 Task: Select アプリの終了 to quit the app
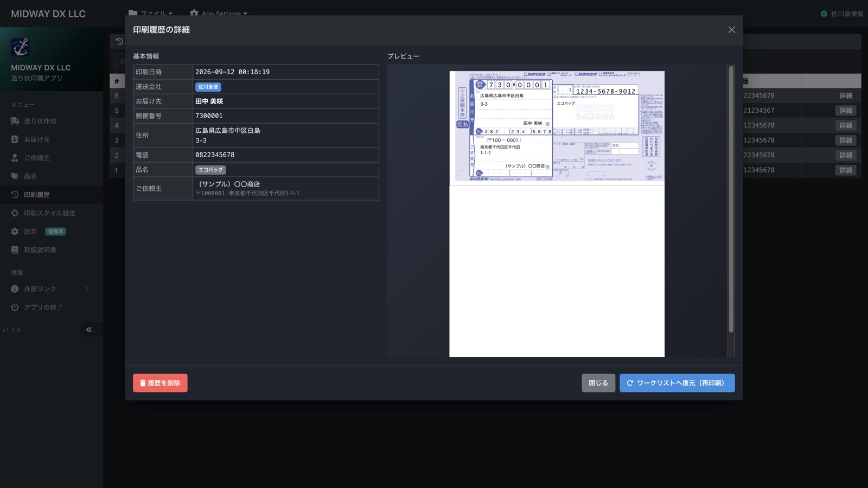point(52,307)
